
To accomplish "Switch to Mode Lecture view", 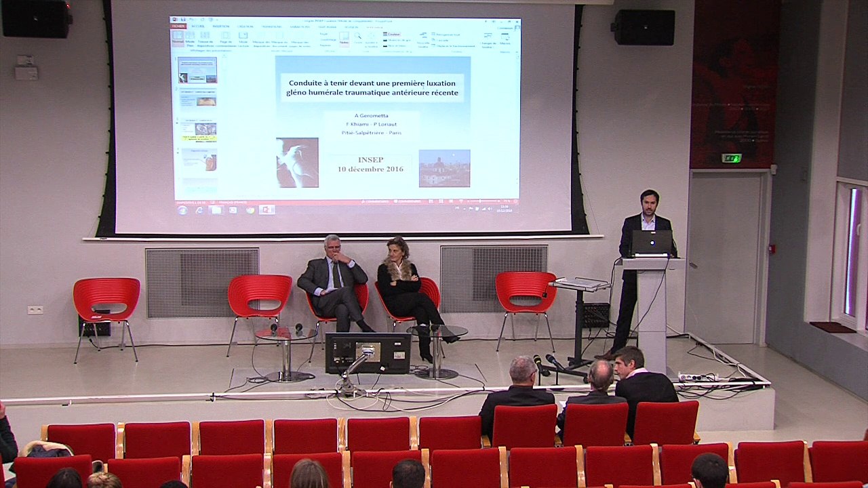I will pyautogui.click(x=243, y=38).
